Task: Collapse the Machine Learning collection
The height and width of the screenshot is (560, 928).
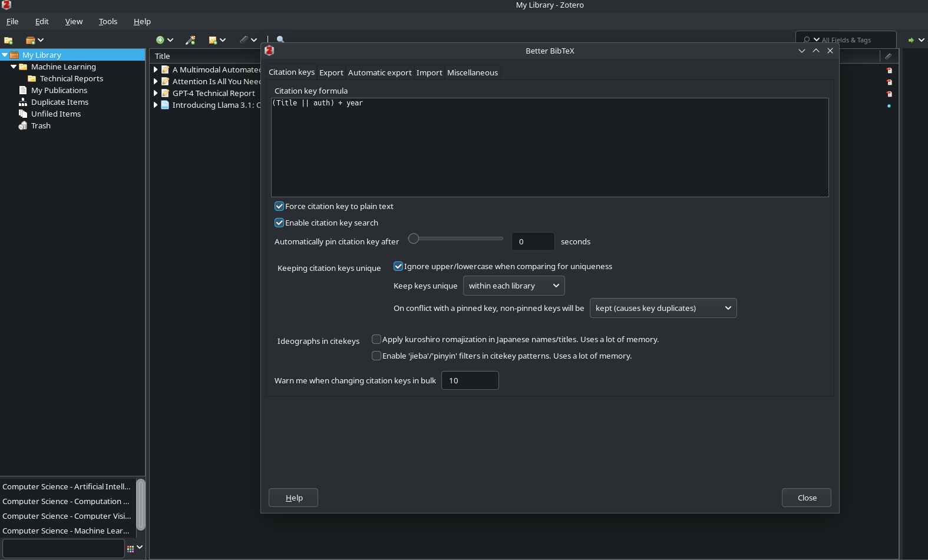Action: pyautogui.click(x=14, y=67)
